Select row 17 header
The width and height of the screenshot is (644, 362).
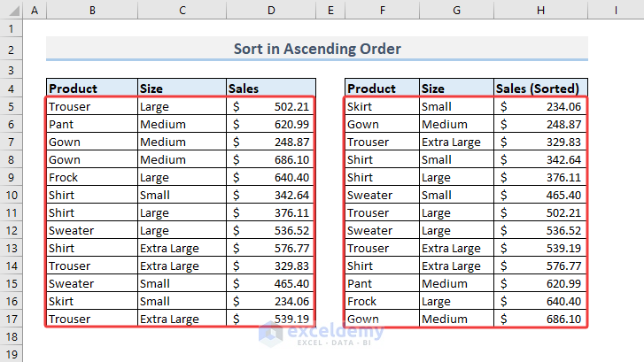pyautogui.click(x=11, y=319)
